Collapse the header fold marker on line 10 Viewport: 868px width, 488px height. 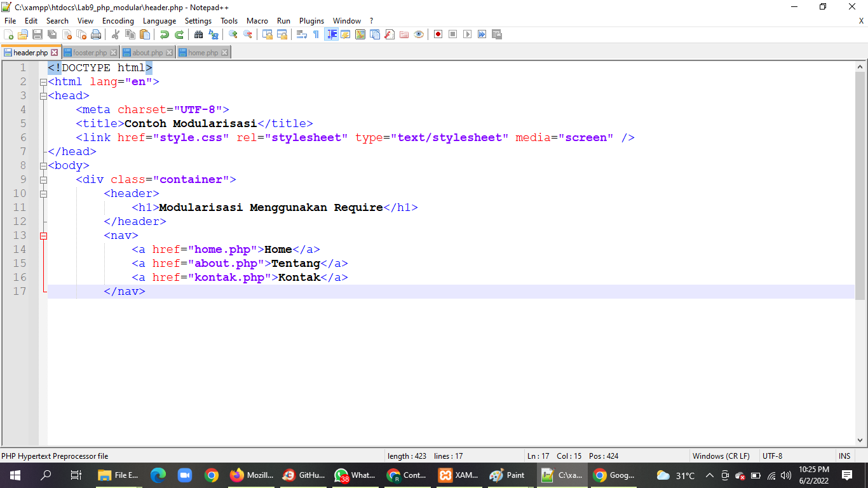43,194
